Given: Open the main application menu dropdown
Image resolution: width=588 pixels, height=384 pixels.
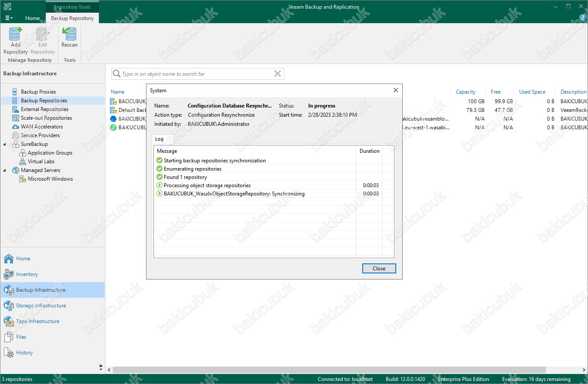Looking at the screenshot, I should tap(9, 18).
